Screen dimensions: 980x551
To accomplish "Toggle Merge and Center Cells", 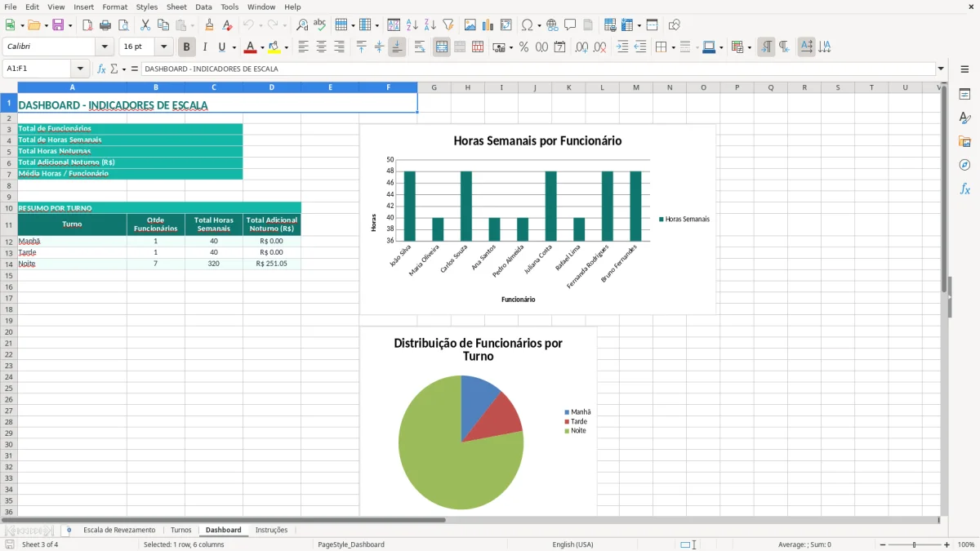I will tap(442, 47).
